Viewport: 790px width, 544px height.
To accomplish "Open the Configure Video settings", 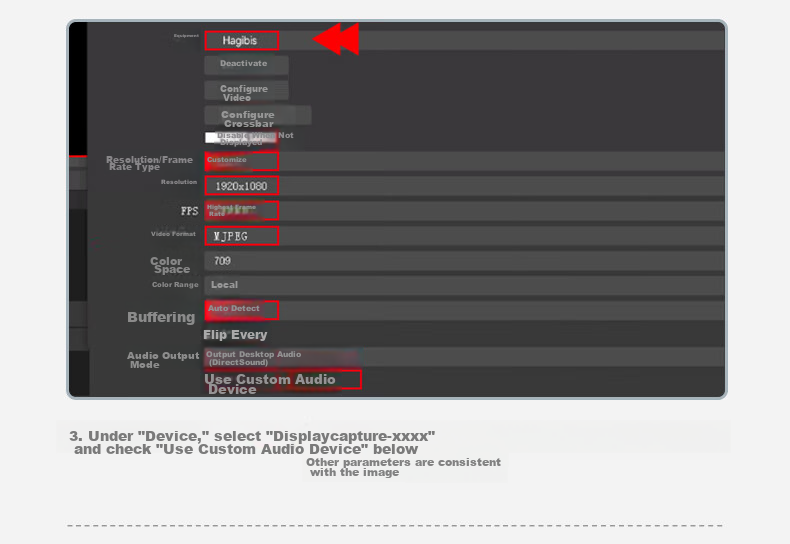I will [246, 91].
